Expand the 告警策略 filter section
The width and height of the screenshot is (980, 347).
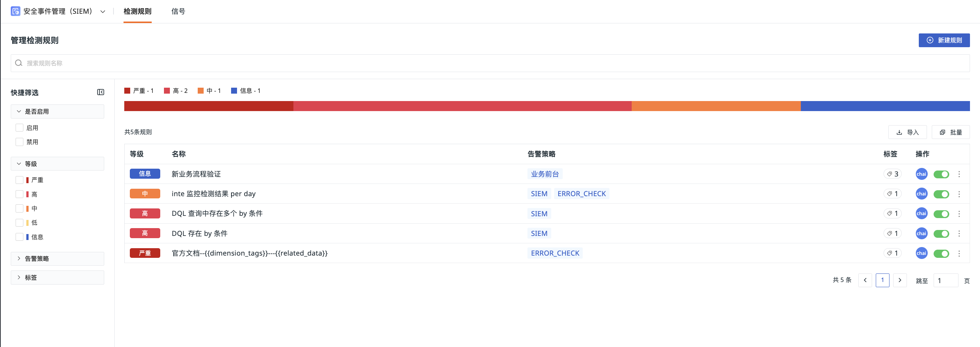tap(57, 259)
